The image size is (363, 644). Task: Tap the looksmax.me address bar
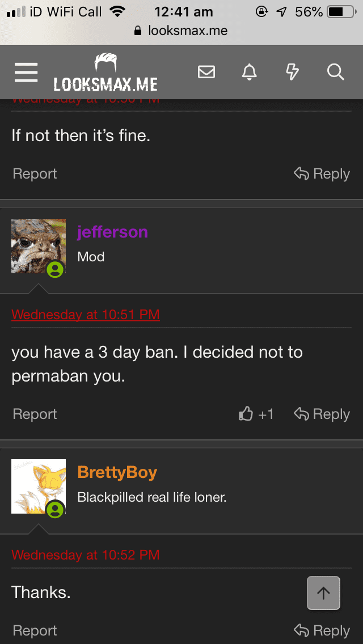[x=181, y=30]
